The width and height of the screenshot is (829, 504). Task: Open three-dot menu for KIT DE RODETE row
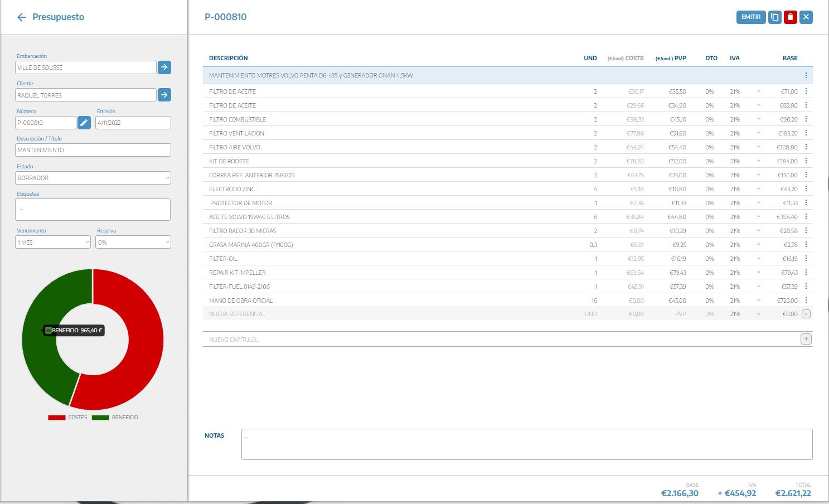(x=806, y=161)
